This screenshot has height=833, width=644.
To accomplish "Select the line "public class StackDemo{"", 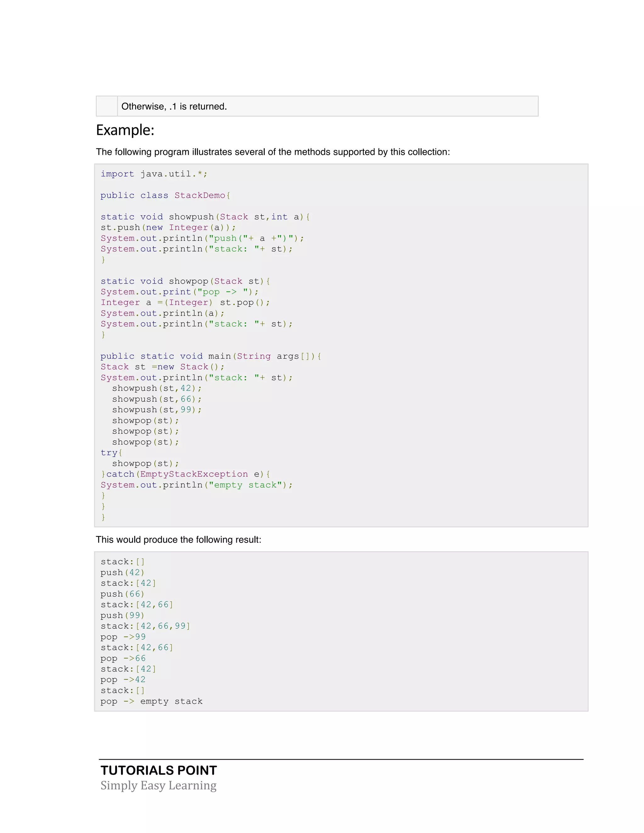I will [165, 195].
